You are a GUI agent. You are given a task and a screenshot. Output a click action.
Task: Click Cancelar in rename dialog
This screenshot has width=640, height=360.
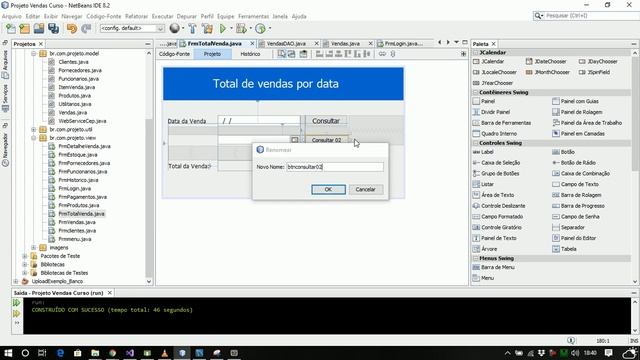click(x=365, y=189)
